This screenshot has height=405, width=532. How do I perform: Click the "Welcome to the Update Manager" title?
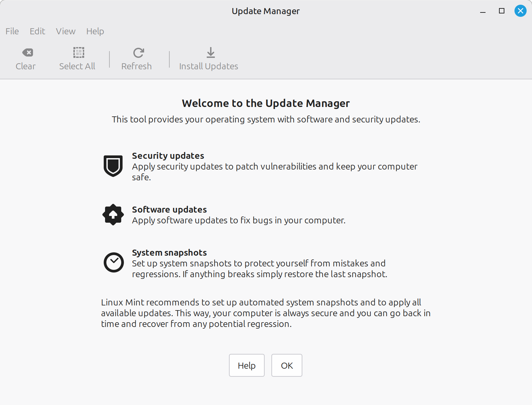[266, 103]
